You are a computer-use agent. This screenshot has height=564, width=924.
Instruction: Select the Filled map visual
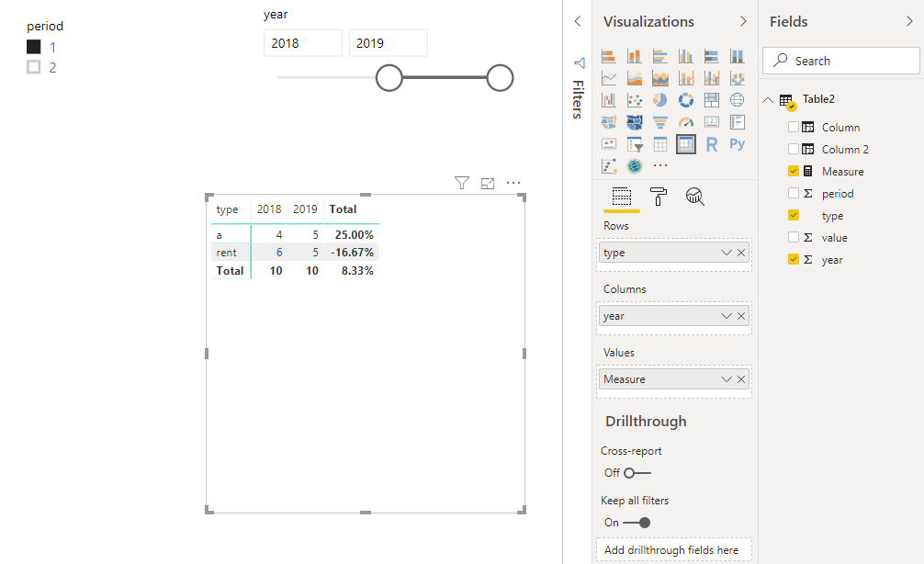tap(609, 122)
